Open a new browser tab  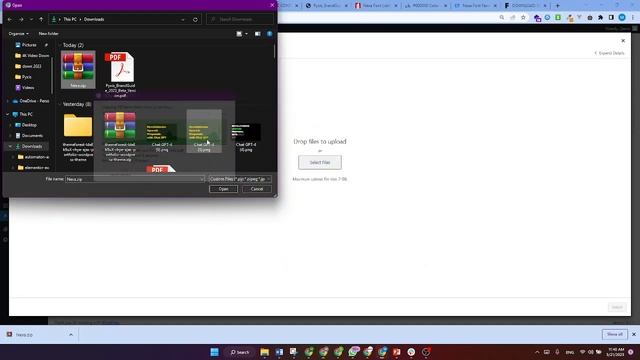point(557,6)
